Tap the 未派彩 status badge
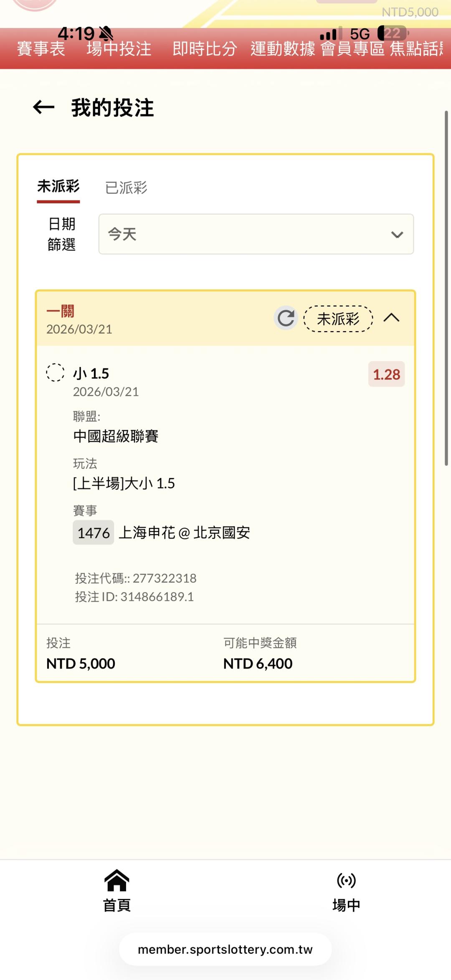Viewport: 451px width, 980px height. click(x=338, y=319)
